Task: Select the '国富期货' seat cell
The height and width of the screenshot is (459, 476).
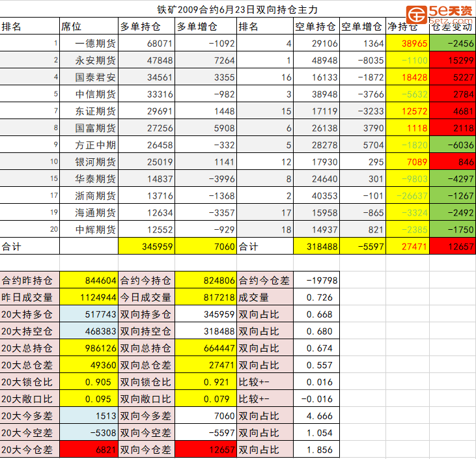Action: [x=89, y=128]
